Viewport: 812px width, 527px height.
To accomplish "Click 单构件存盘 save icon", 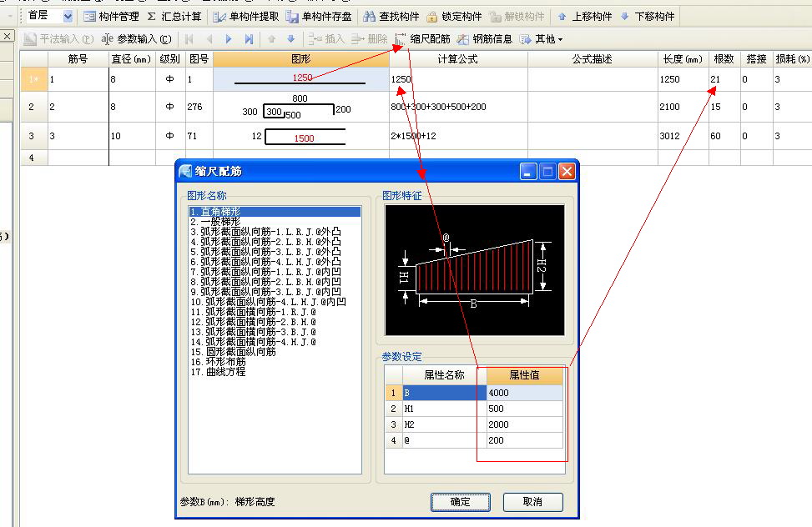I will pyautogui.click(x=292, y=17).
